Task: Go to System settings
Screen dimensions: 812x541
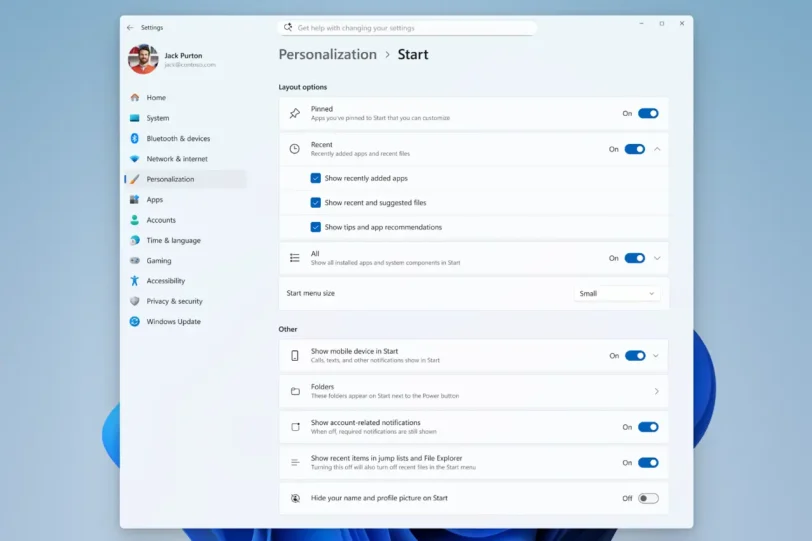Action: 185,118
